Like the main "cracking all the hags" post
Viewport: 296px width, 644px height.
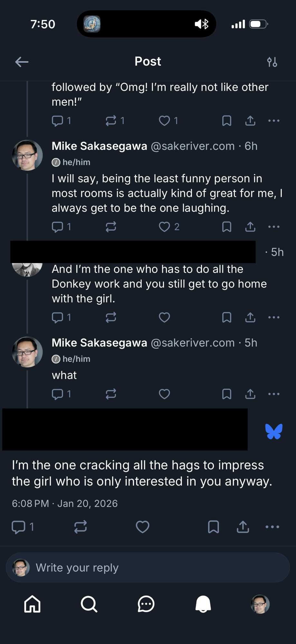click(142, 527)
